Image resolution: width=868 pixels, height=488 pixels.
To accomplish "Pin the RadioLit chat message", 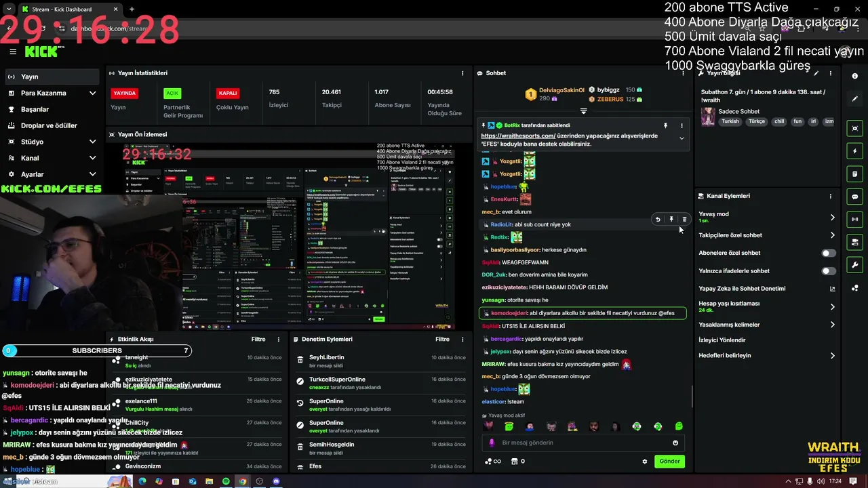I will tap(671, 220).
